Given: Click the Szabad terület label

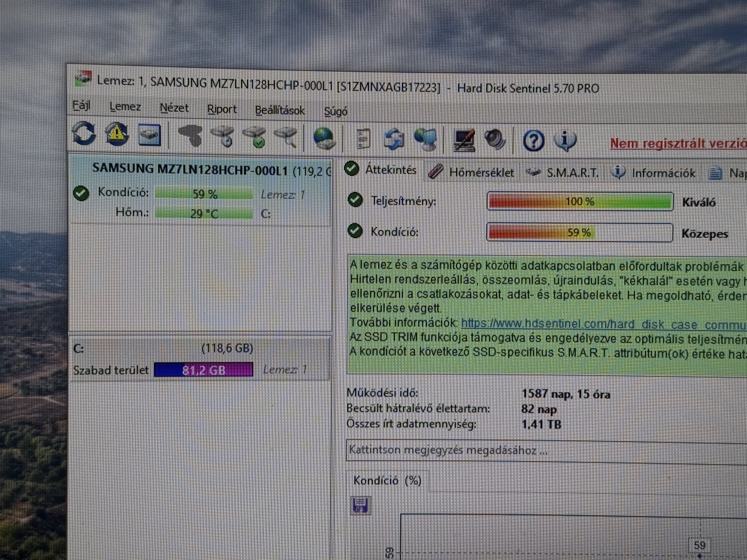Looking at the screenshot, I should (110, 370).
